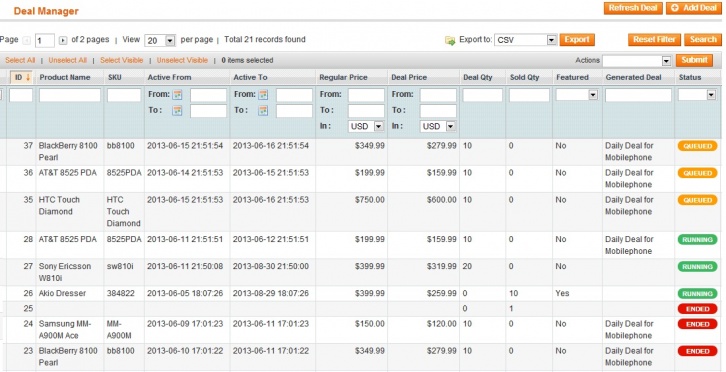Sort by Sold Qty column header
726x372 pixels.
[x=525, y=77]
